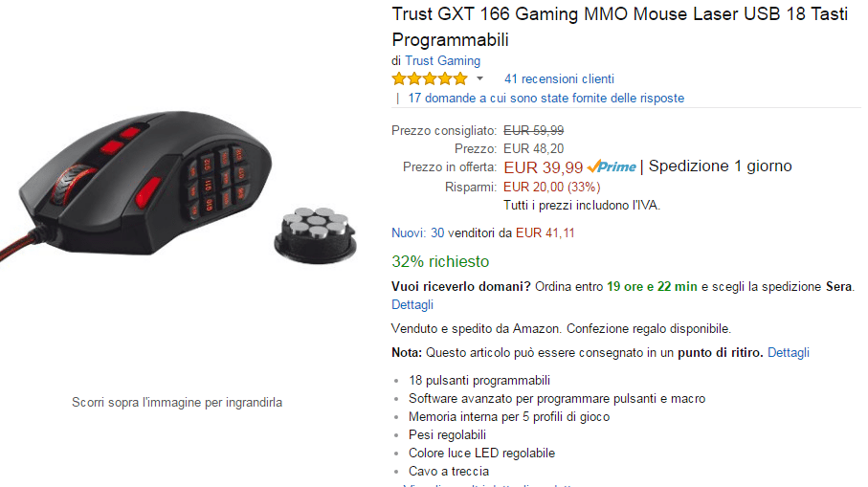This screenshot has height=487, width=868.
Task: Open the Nuovi sellers offers link
Action: click(x=409, y=233)
